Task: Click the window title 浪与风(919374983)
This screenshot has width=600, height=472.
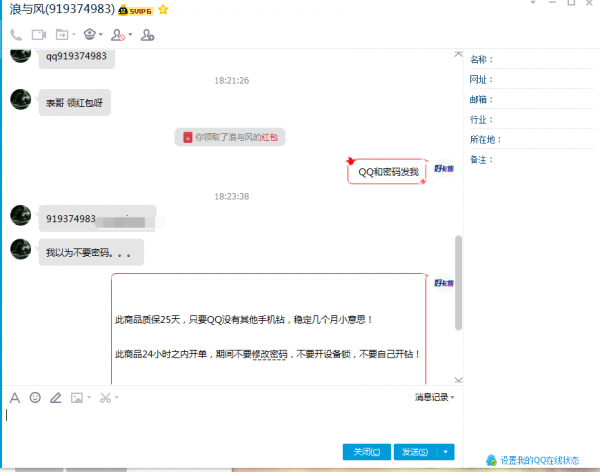Action: coord(62,9)
